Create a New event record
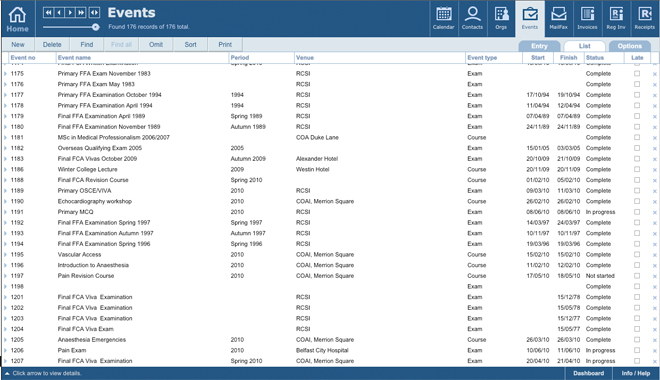 (18, 45)
